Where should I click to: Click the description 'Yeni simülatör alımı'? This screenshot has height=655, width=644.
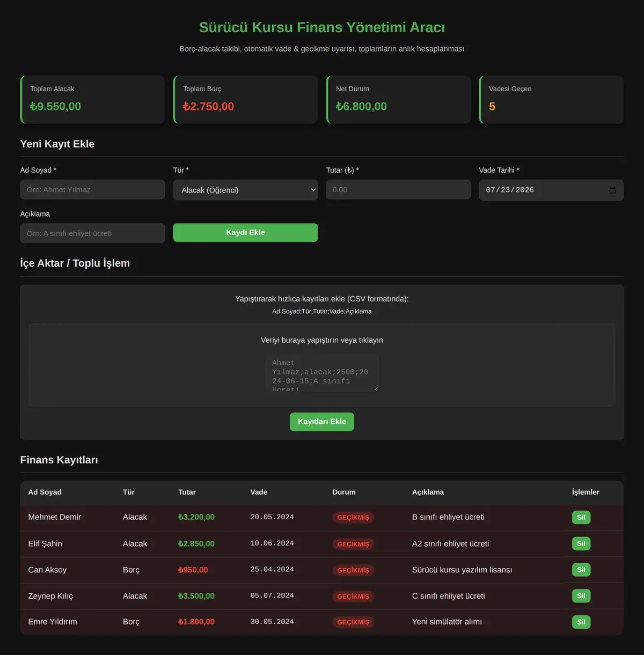tap(447, 622)
